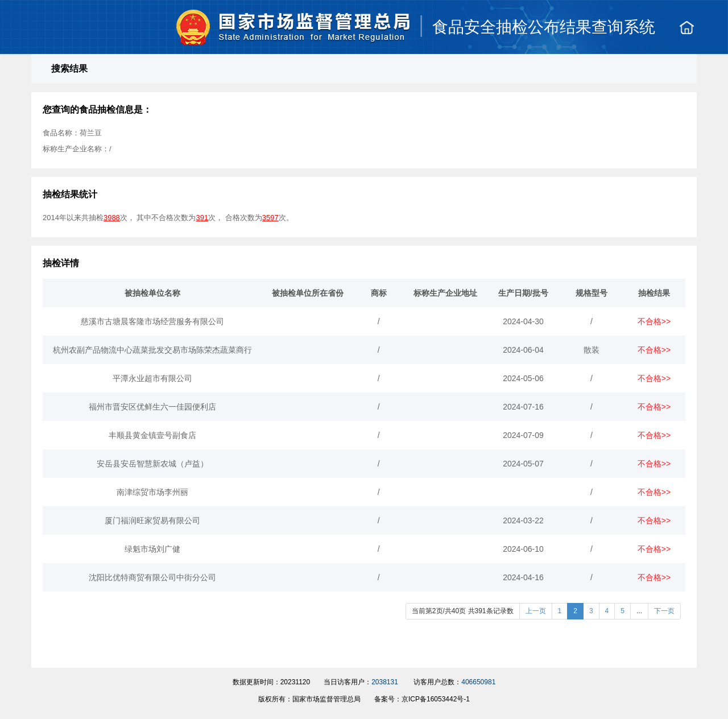Screen dimensions: 728x719
Task: Click page info 当前第2页/共40页 text
Action: (x=462, y=611)
